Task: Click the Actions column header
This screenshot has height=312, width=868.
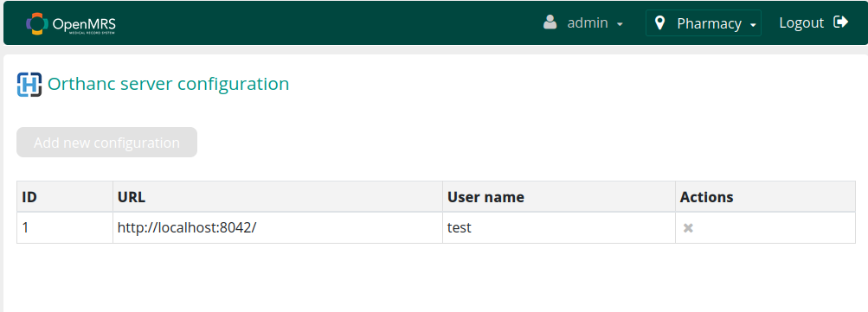Action: tap(766, 197)
